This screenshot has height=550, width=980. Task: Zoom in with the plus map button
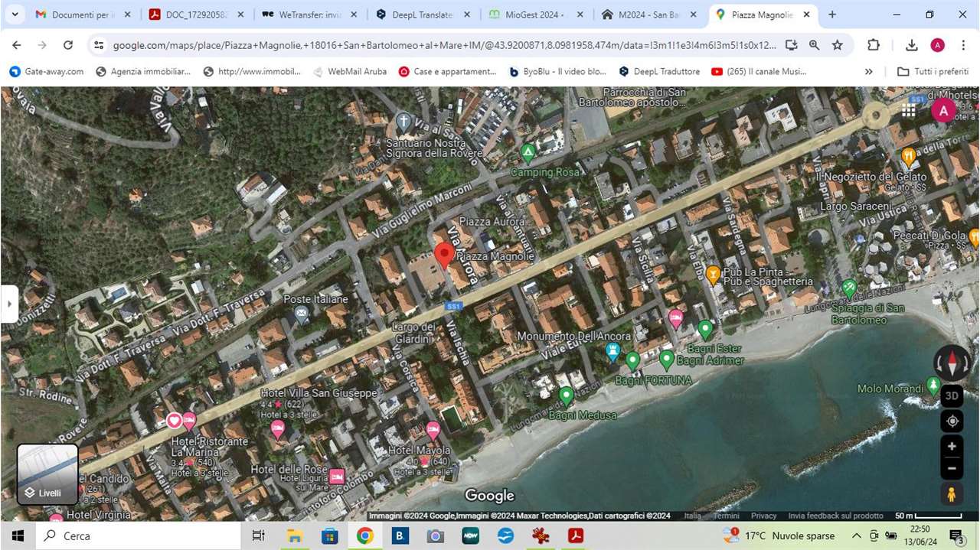click(x=952, y=447)
